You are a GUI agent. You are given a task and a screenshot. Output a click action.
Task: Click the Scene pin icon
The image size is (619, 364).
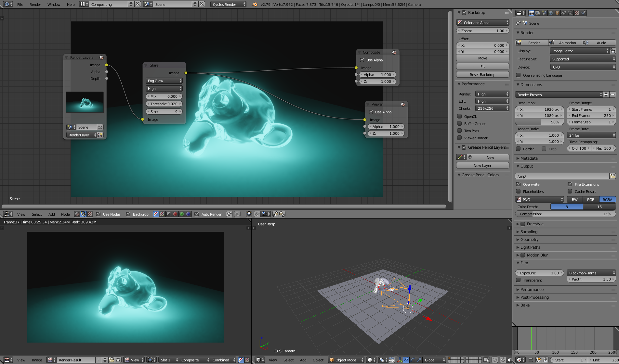[518, 23]
